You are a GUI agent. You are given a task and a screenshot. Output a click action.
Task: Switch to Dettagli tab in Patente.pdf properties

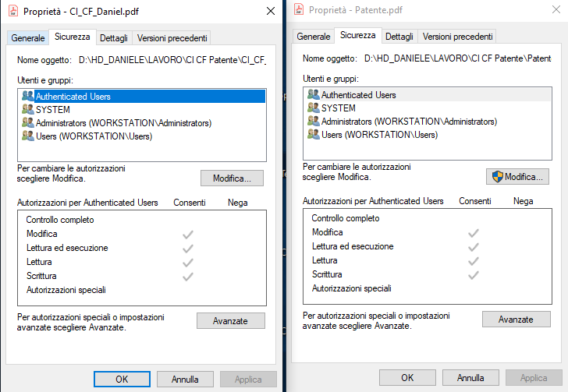399,37
